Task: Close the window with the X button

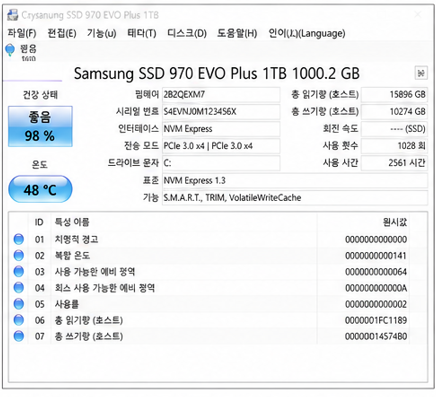Action: pyautogui.click(x=418, y=15)
